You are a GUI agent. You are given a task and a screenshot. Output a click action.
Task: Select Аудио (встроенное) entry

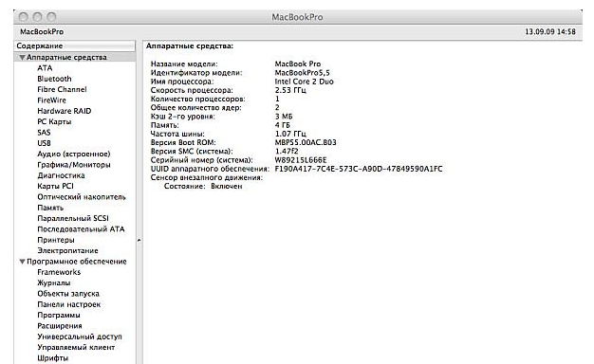coord(73,154)
